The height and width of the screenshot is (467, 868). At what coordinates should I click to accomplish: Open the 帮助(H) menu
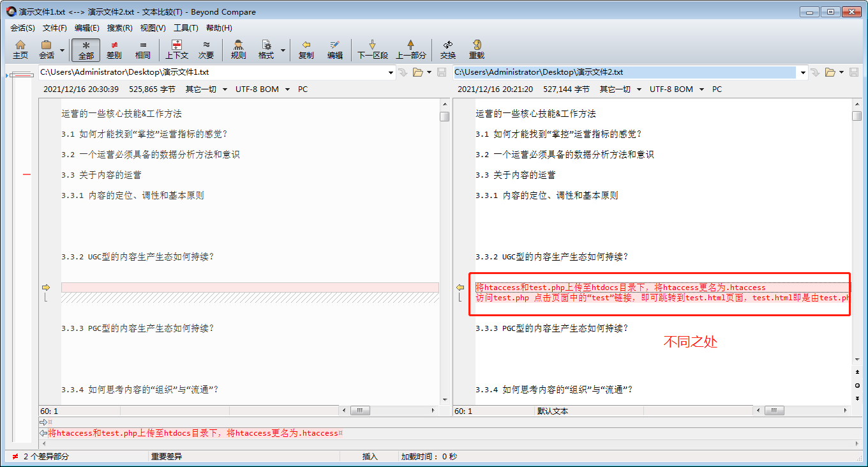click(219, 28)
